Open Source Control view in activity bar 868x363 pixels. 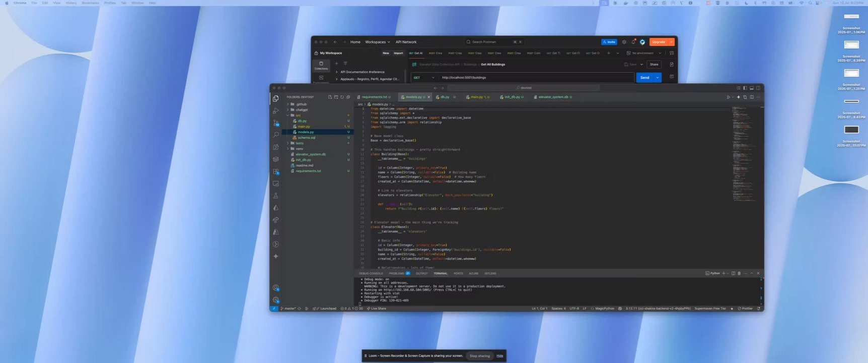275,123
